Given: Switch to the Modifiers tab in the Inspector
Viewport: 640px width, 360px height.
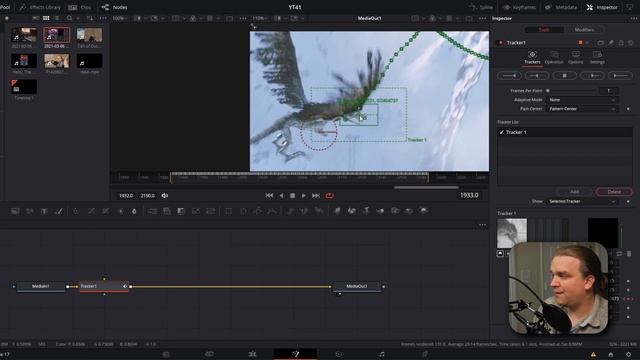Looking at the screenshot, I should point(584,30).
